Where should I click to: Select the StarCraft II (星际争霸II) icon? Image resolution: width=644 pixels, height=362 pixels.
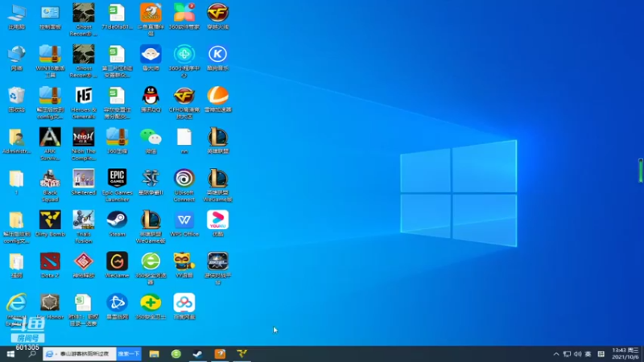[x=151, y=183]
